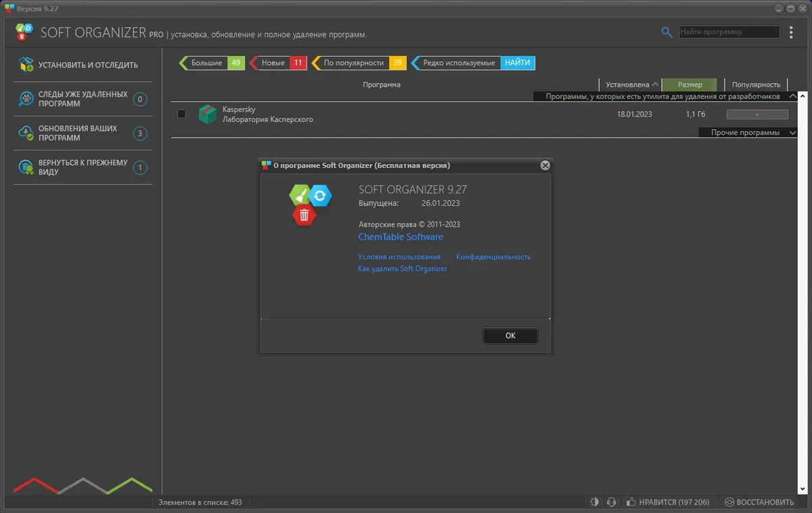Click the OK button in About dialog
Image resolution: width=812 pixels, height=513 pixels.
tap(510, 336)
